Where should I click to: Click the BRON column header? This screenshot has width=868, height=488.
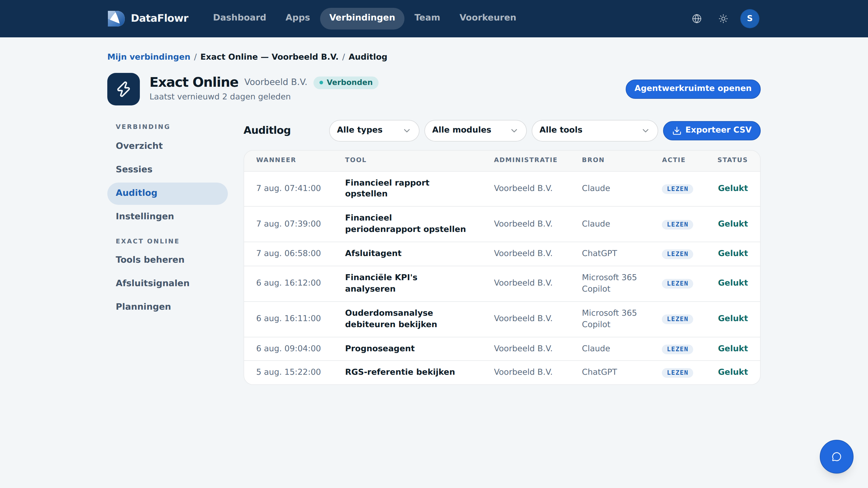click(593, 160)
